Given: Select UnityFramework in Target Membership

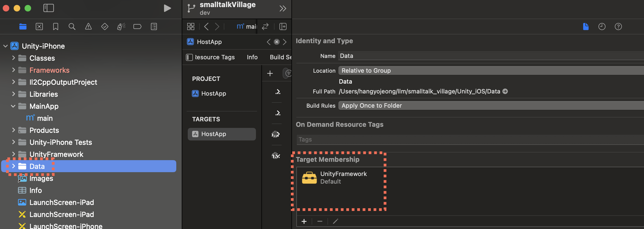Looking at the screenshot, I should [335, 178].
